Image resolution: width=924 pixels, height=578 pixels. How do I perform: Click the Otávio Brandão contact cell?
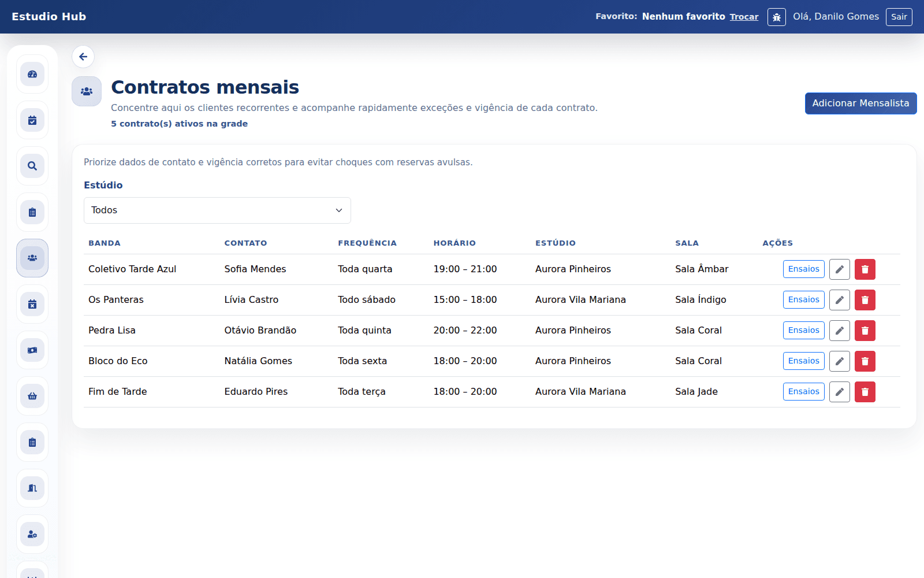coord(260,331)
